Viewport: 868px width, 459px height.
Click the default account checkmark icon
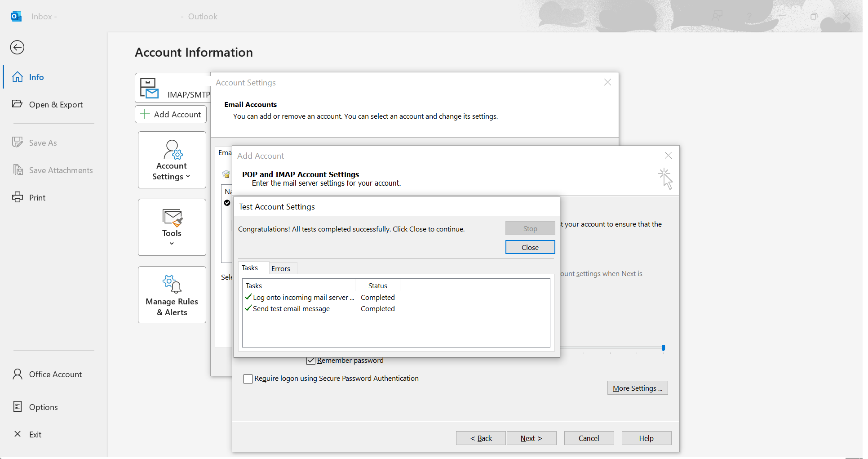tap(227, 203)
